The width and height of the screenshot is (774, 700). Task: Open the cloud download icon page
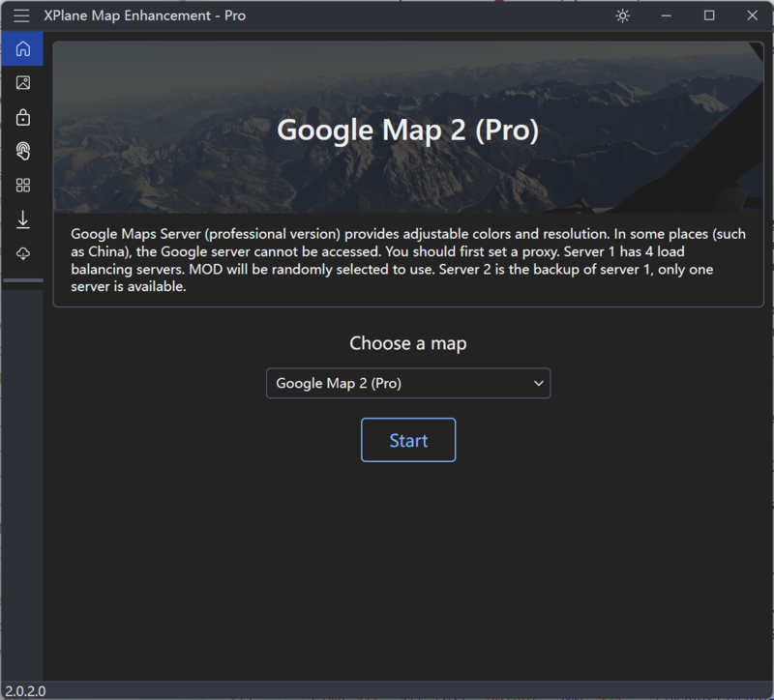pyautogui.click(x=22, y=253)
